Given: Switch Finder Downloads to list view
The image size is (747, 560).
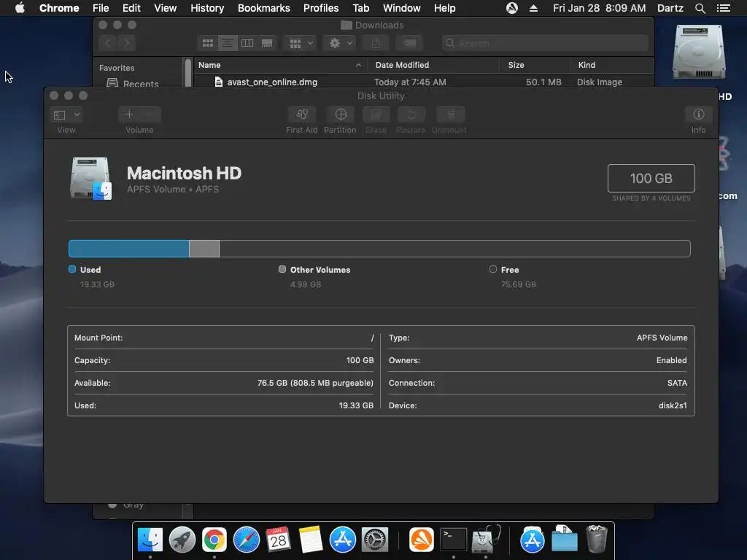Looking at the screenshot, I should [x=228, y=43].
